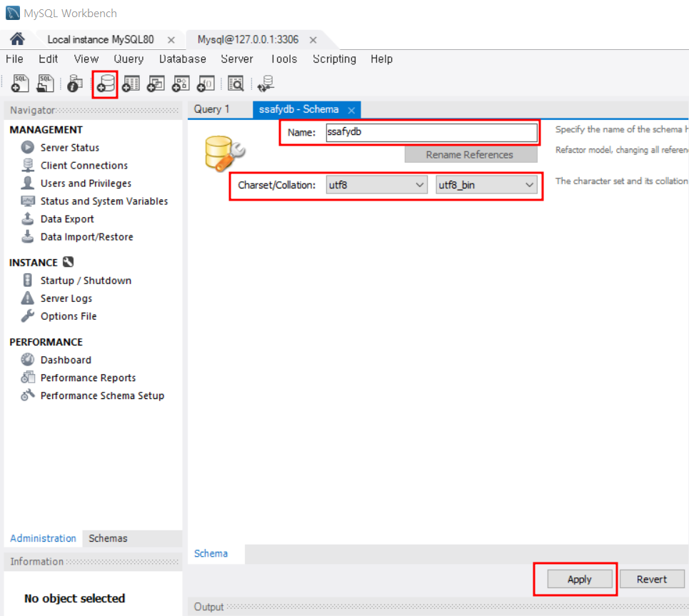
Task: Click the Dashboard gauge icon
Action: tap(27, 360)
